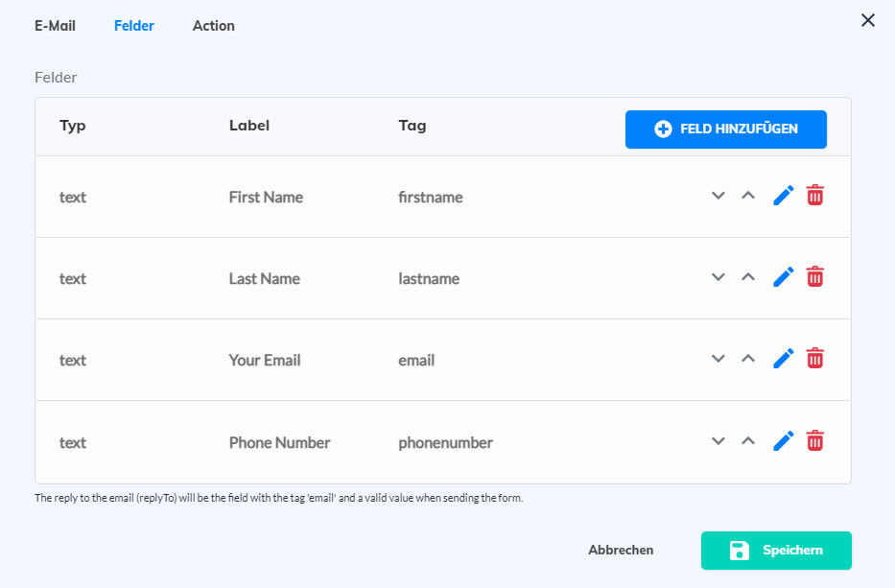
Task: Remove the Last Name field via trash icon
Action: tap(814, 277)
